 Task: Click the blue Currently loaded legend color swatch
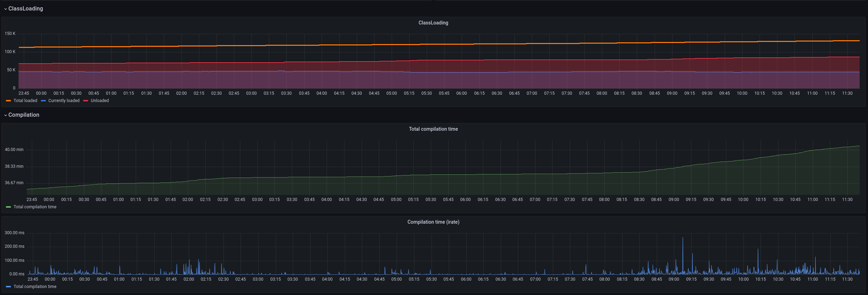pos(43,101)
